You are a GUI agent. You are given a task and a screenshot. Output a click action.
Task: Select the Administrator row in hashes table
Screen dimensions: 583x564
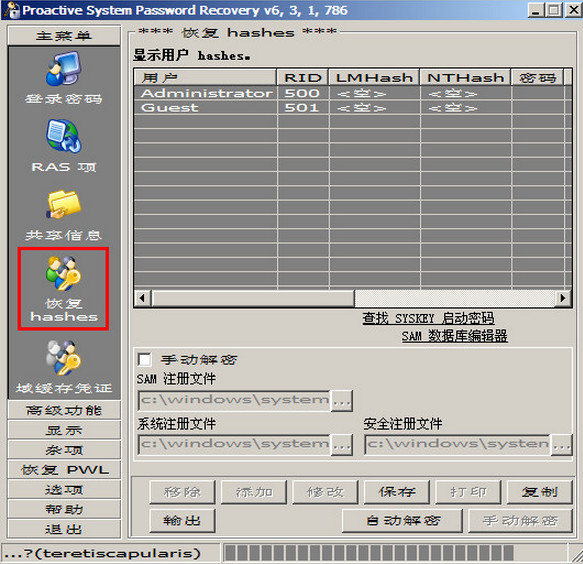352,93
